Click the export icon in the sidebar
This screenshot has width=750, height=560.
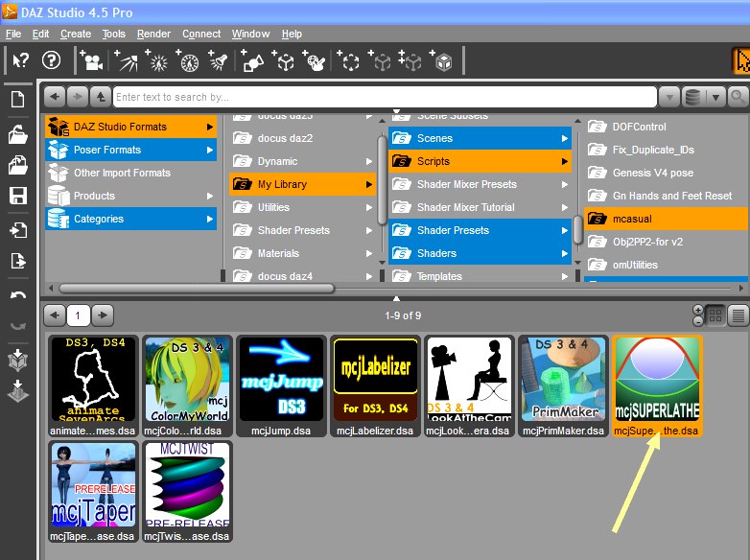[17, 261]
